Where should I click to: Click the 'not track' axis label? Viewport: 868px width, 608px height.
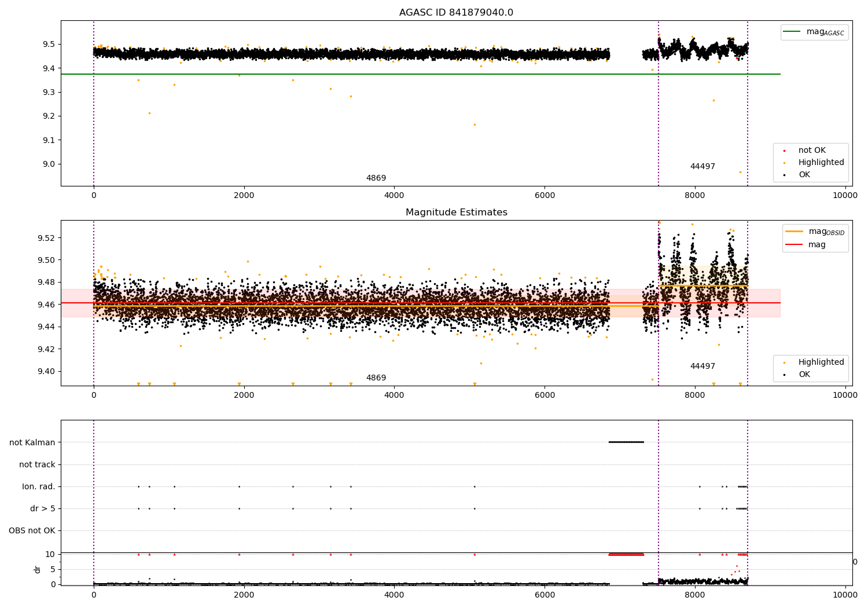click(x=37, y=464)
